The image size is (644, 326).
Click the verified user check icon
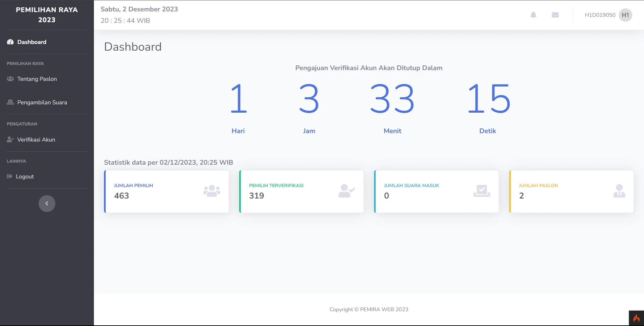(346, 191)
